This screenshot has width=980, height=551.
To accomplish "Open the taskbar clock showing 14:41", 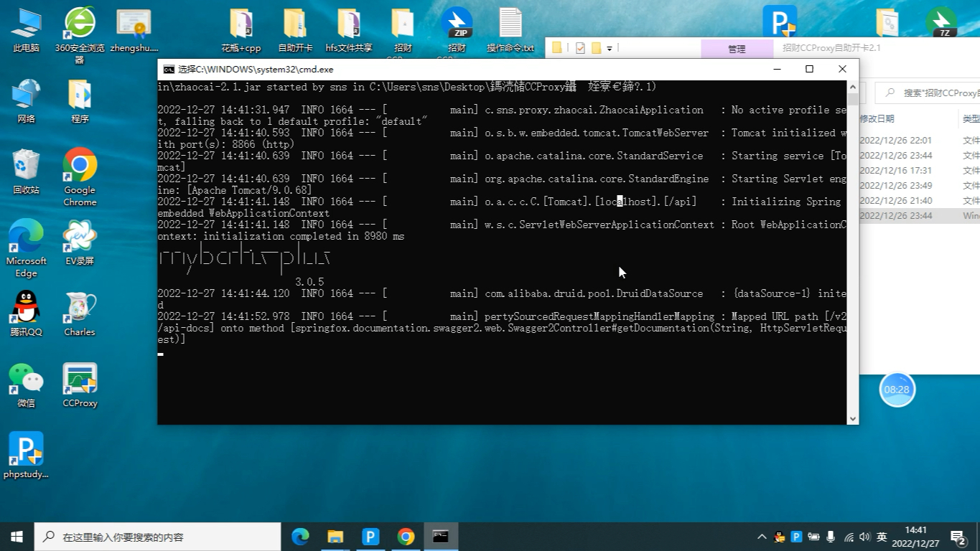I will [915, 537].
